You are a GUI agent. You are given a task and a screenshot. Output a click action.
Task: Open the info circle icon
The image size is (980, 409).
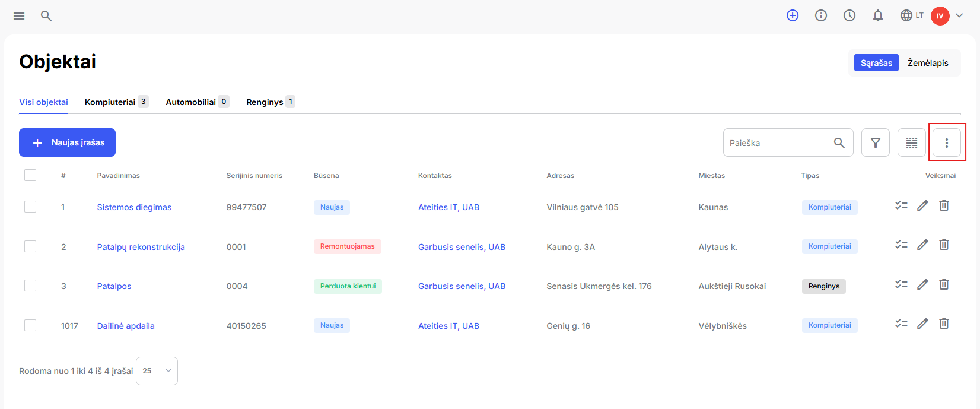click(x=821, y=16)
